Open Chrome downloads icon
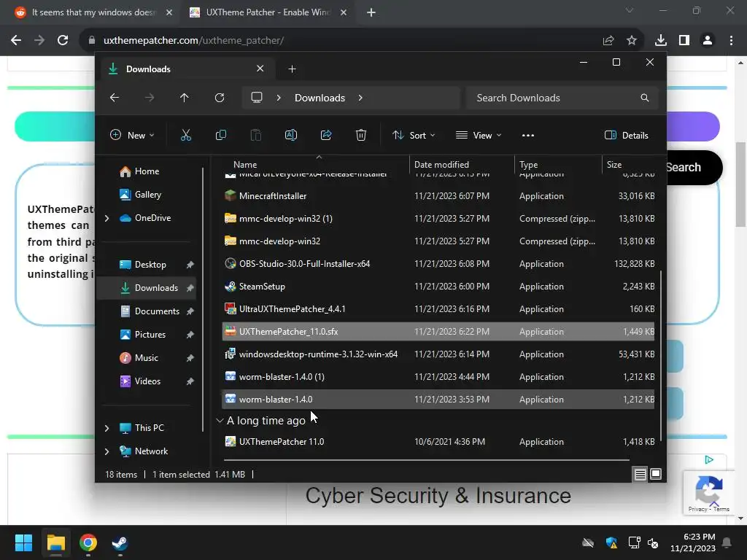The height and width of the screenshot is (560, 747). 660,41
